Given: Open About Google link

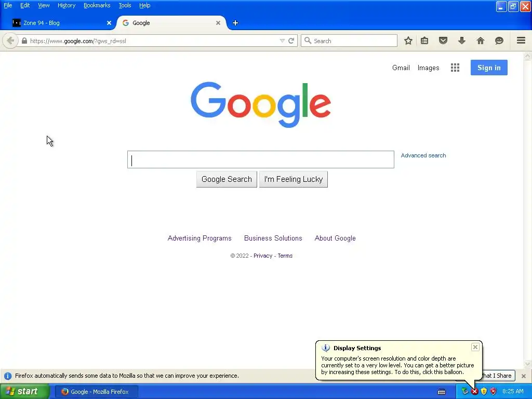Looking at the screenshot, I should click(x=335, y=238).
